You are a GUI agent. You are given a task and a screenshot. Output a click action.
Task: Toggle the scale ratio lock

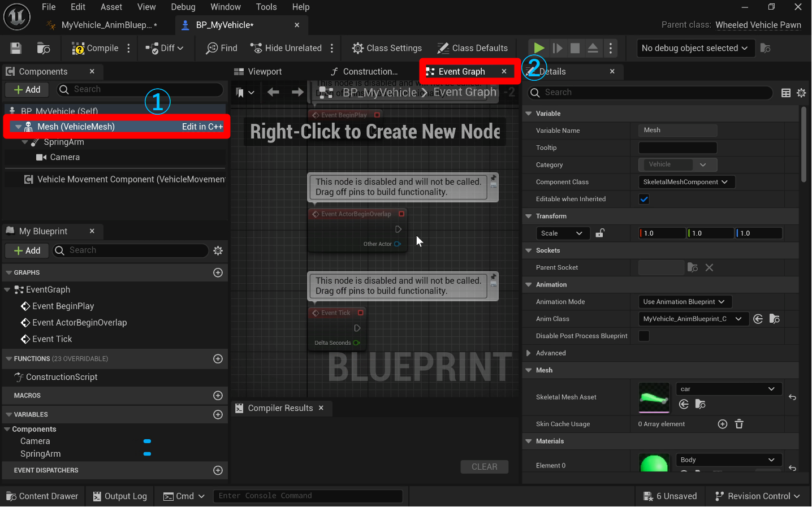(600, 233)
